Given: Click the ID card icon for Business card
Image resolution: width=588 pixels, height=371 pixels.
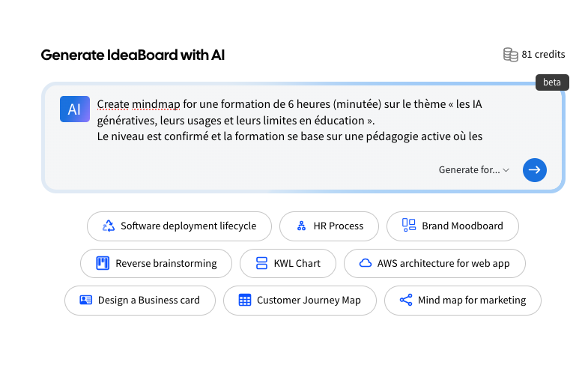Looking at the screenshot, I should click(86, 300).
